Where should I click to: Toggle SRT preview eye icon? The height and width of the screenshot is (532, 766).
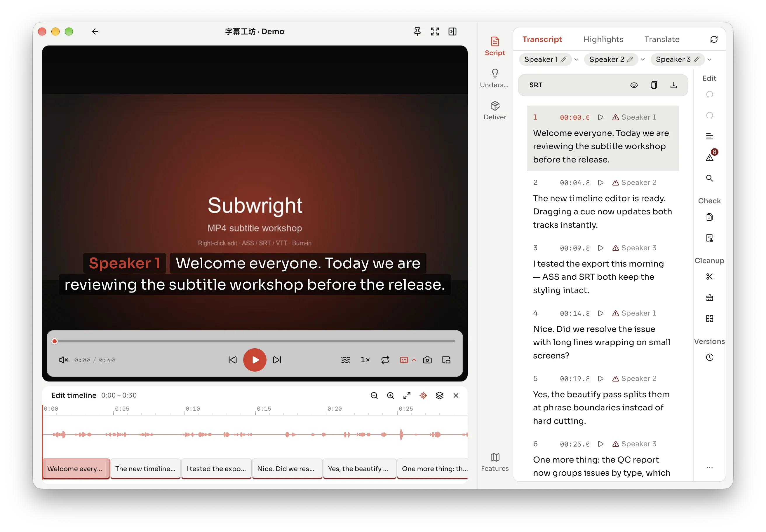tap(634, 85)
